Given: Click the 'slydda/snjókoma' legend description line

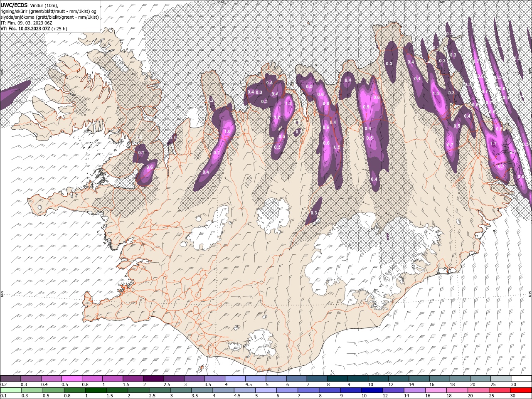Looking at the screenshot, I should [x=50, y=17].
